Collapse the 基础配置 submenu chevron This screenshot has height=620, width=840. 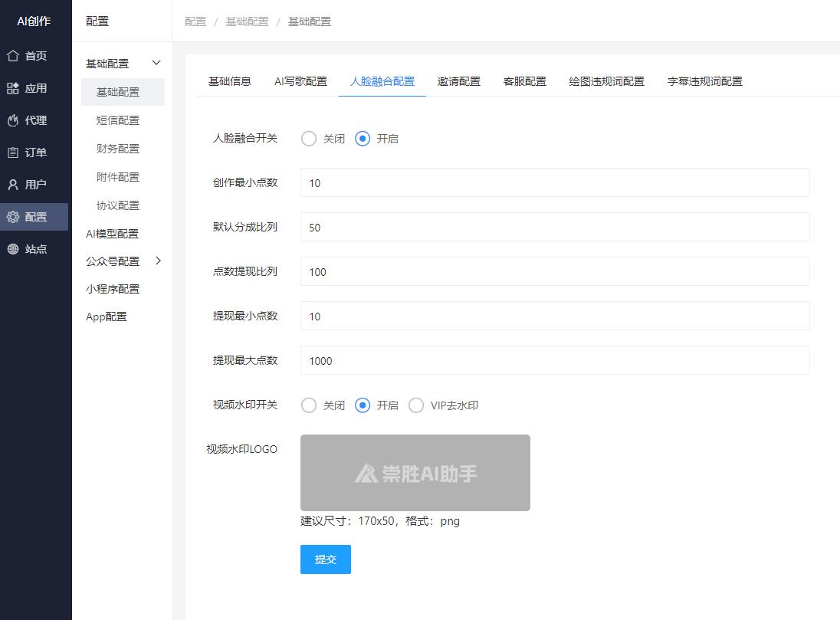[x=157, y=63]
